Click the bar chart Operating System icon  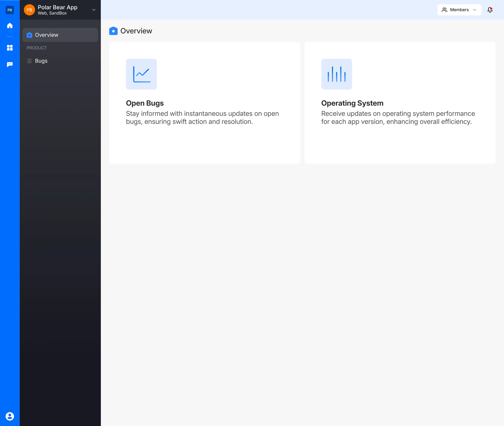[336, 74]
